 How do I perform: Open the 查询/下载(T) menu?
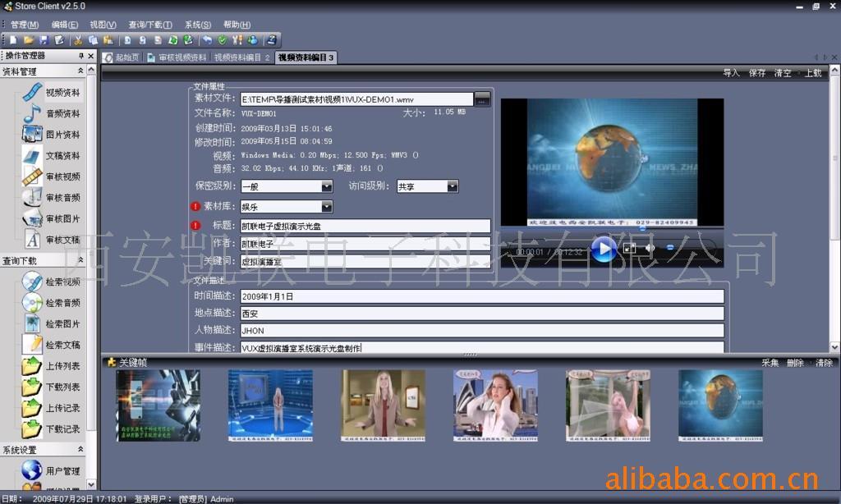(x=150, y=25)
